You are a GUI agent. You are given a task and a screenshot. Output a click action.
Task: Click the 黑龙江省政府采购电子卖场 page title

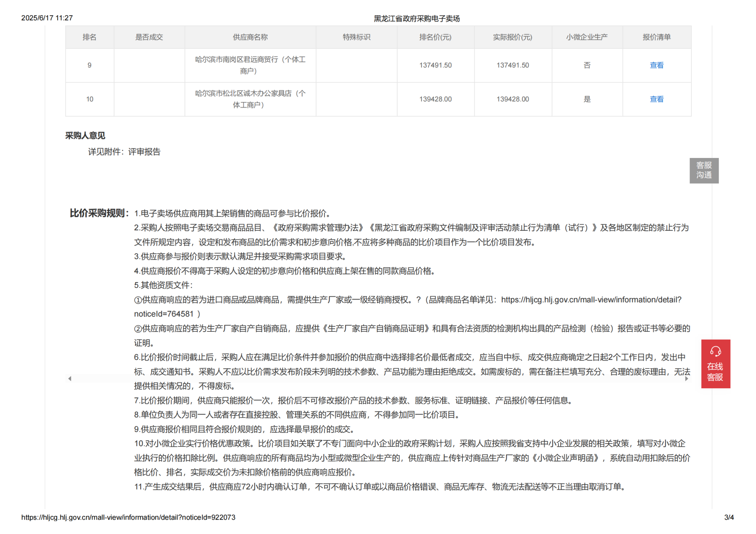point(416,18)
